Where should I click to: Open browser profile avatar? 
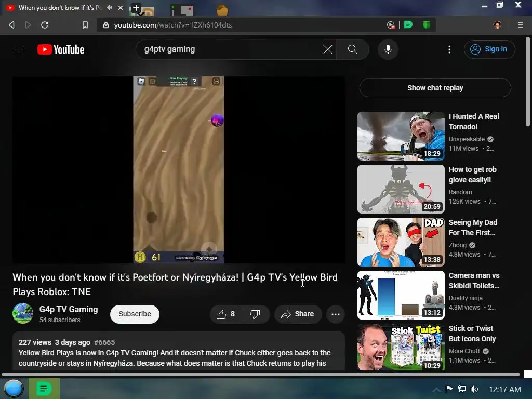497,25
